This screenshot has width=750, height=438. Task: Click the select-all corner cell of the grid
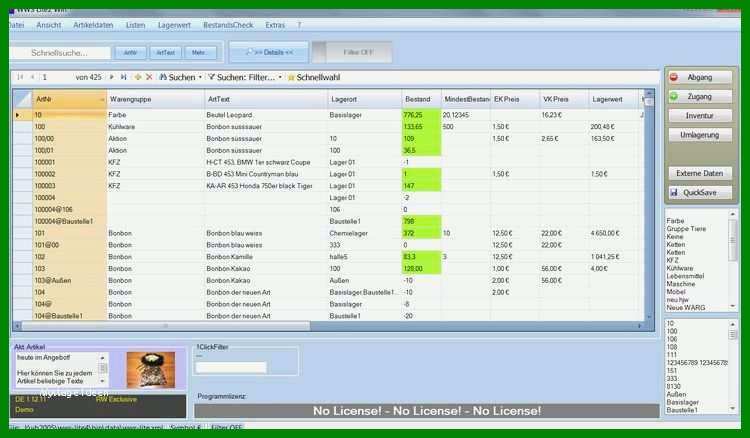point(22,99)
